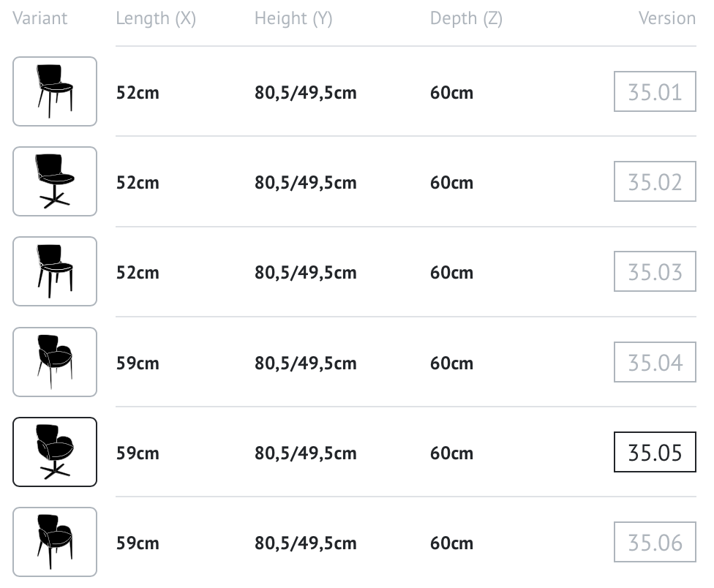The image size is (714, 588).
Task: Click the active version 35.05 box
Action: (655, 452)
